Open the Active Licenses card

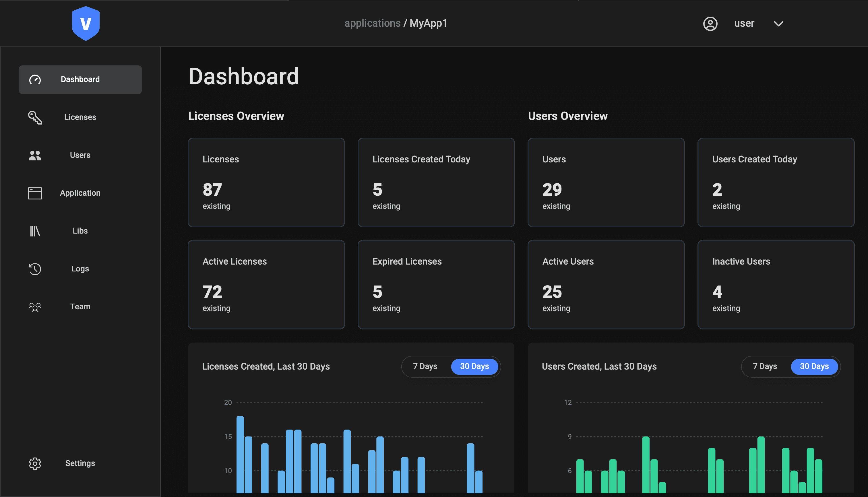pyautogui.click(x=266, y=284)
